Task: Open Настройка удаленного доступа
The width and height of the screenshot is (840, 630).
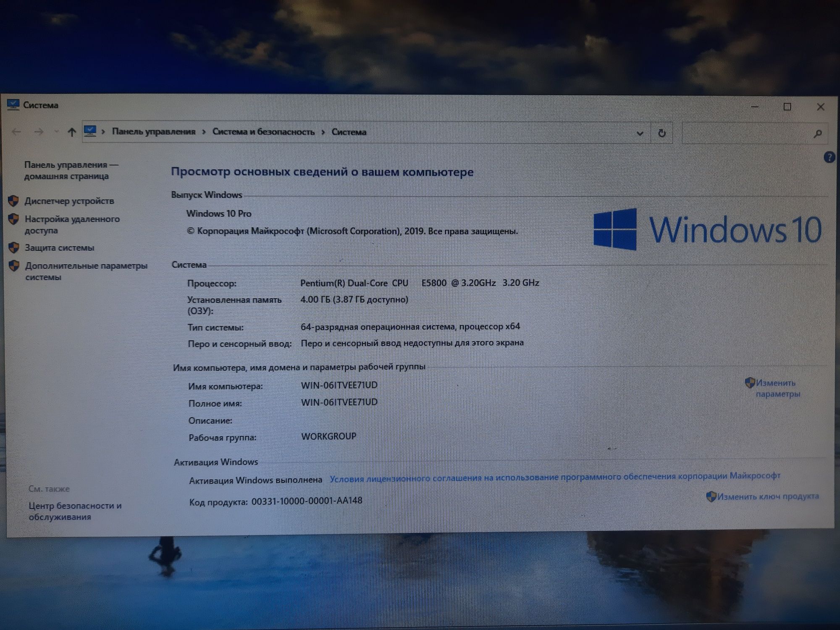Action: 72,225
